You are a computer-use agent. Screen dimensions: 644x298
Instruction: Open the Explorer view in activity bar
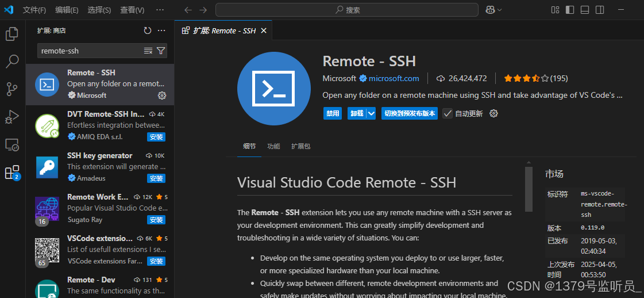(x=12, y=34)
